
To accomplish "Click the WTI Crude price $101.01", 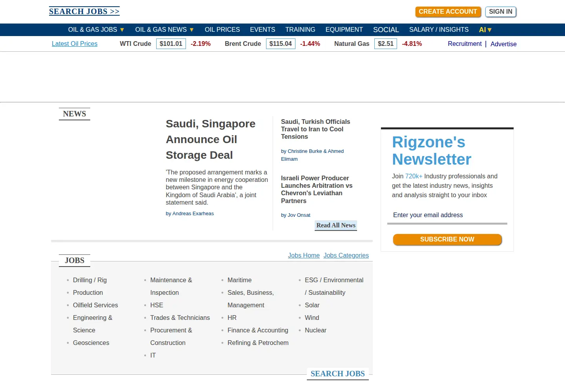I will point(171,44).
